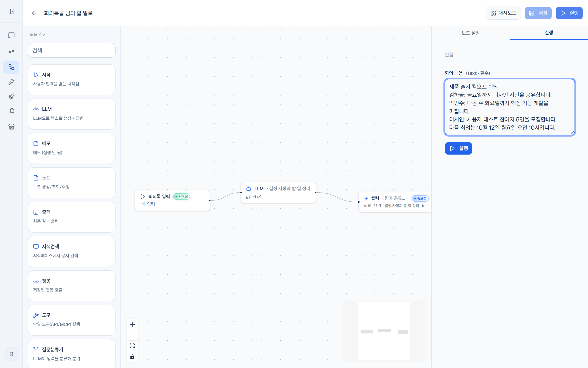The height and width of the screenshot is (368, 588).
Task: Add the 지식검색 node card
Action: [72, 251]
